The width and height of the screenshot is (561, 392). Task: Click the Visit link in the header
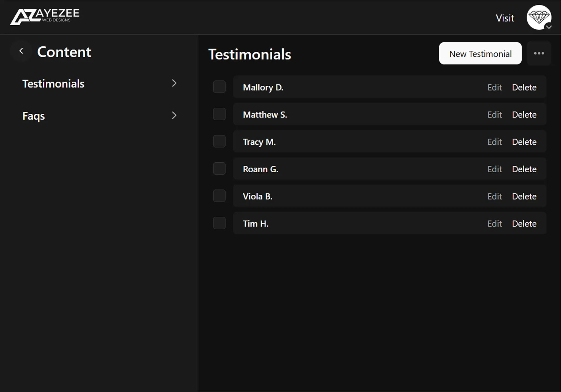point(505,18)
